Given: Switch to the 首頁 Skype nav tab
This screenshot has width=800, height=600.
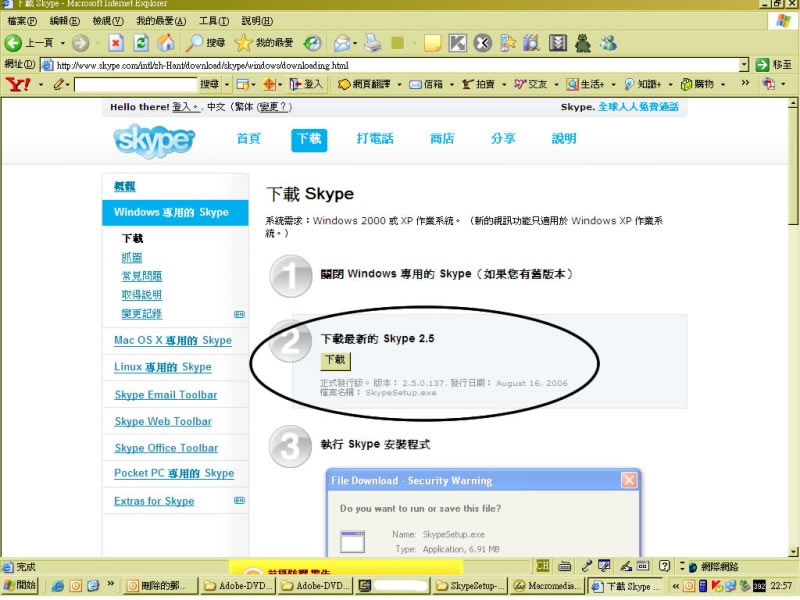Looking at the screenshot, I should pos(248,139).
